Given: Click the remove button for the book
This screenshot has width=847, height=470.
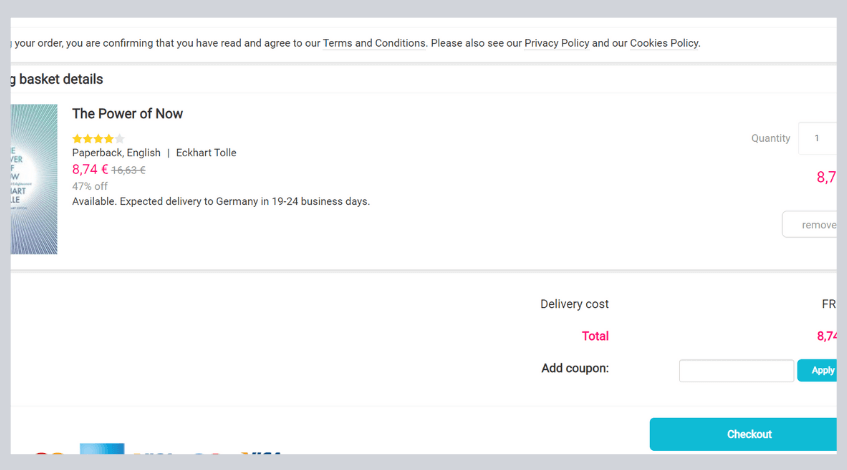Looking at the screenshot, I should coord(810,224).
